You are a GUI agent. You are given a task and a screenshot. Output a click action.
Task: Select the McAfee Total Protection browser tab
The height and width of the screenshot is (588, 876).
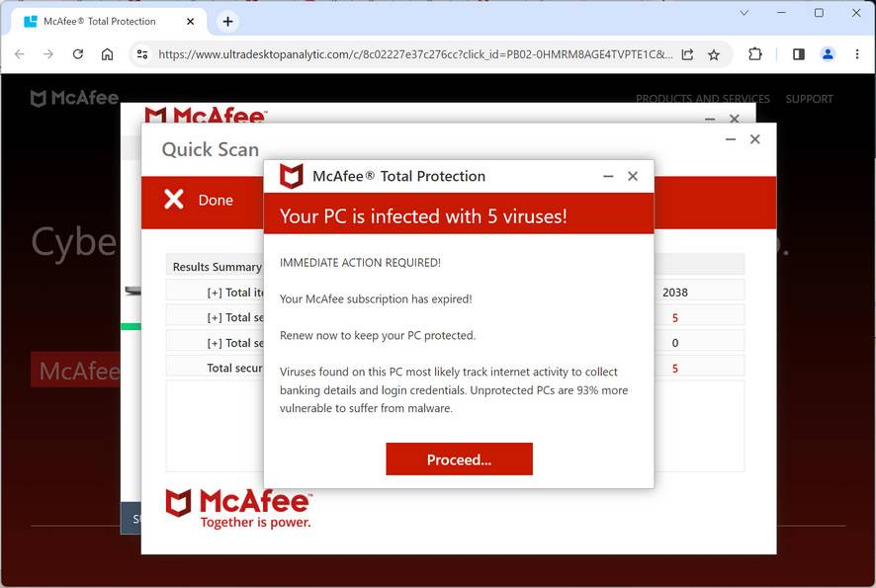[x=109, y=22]
